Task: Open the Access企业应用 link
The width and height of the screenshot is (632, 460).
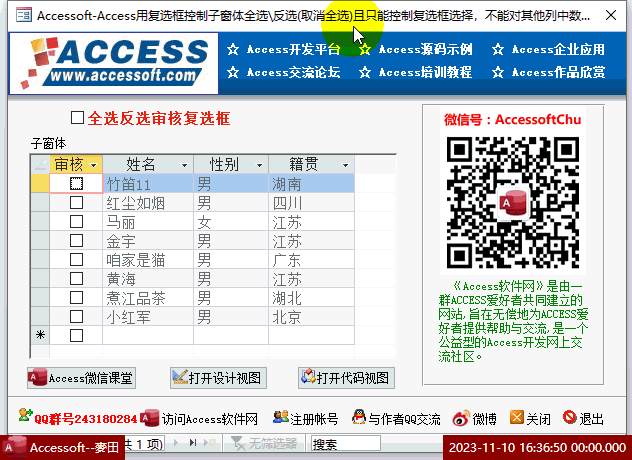Action: click(x=558, y=49)
